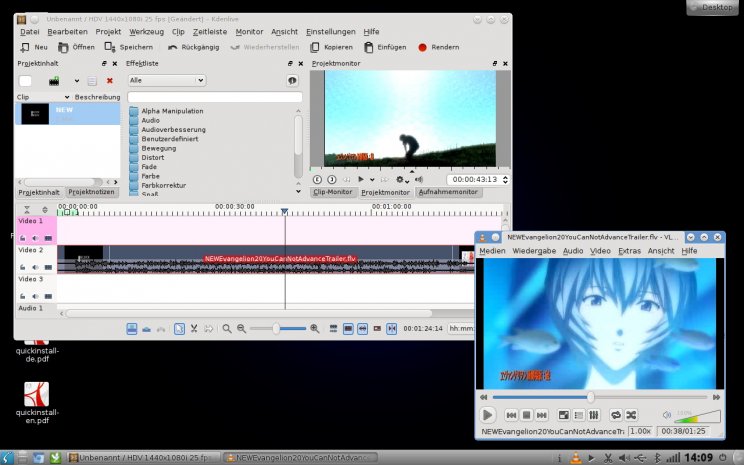The image size is (744, 465).
Task: Open monitor gear settings icon
Action: coord(400,179)
